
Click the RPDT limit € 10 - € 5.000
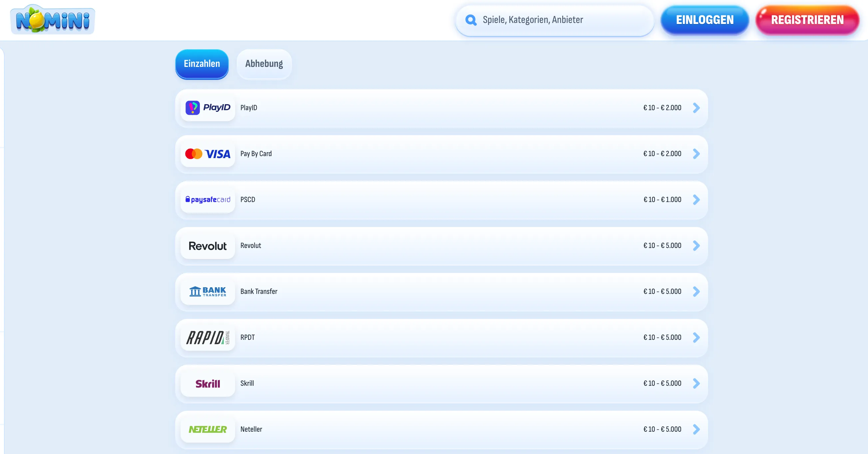[662, 338]
